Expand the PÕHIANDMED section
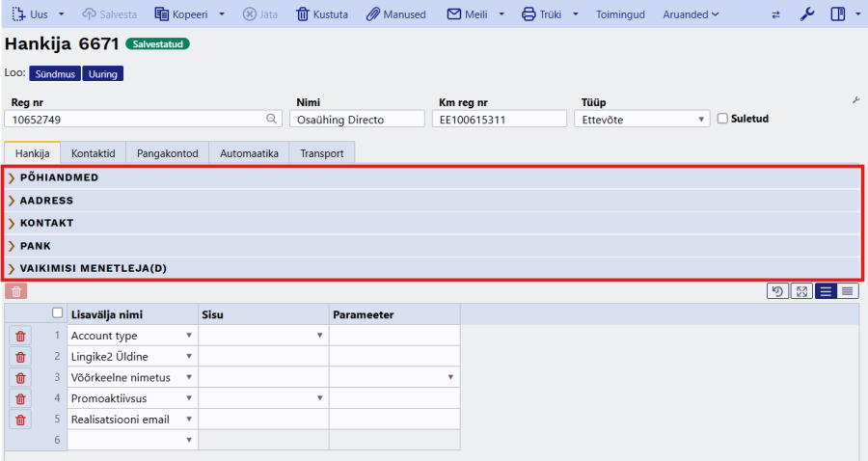Viewport: 868px width, 461px height. coord(432,177)
